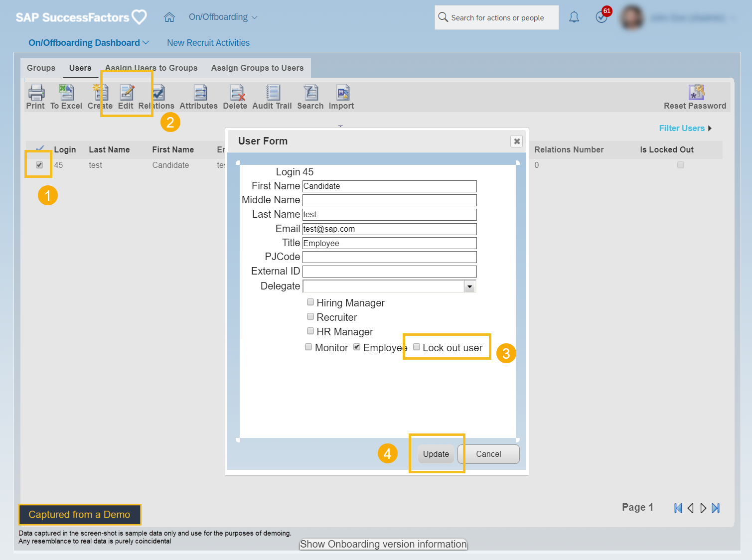The height and width of the screenshot is (560, 752).
Task: Click the Email input field
Action: coord(390,229)
